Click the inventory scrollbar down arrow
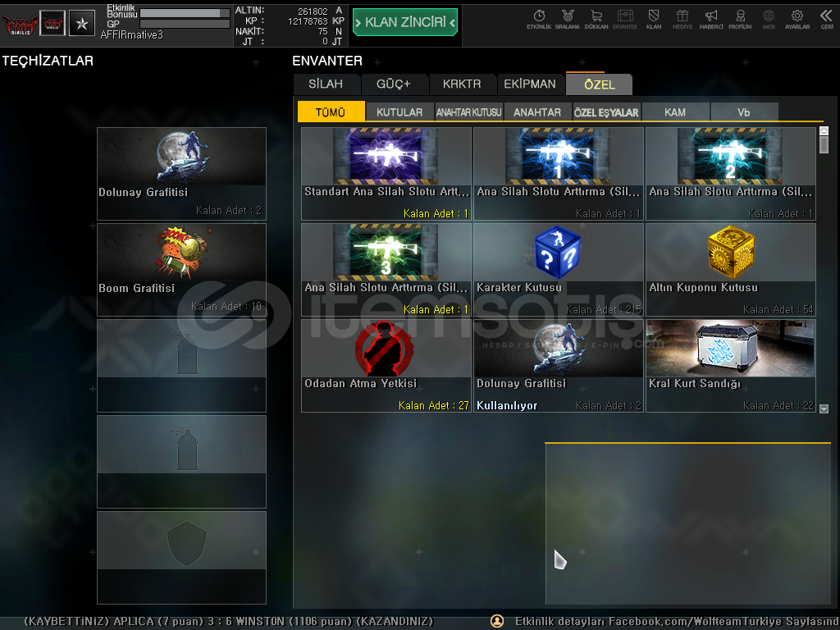The width and height of the screenshot is (840, 630). click(824, 409)
